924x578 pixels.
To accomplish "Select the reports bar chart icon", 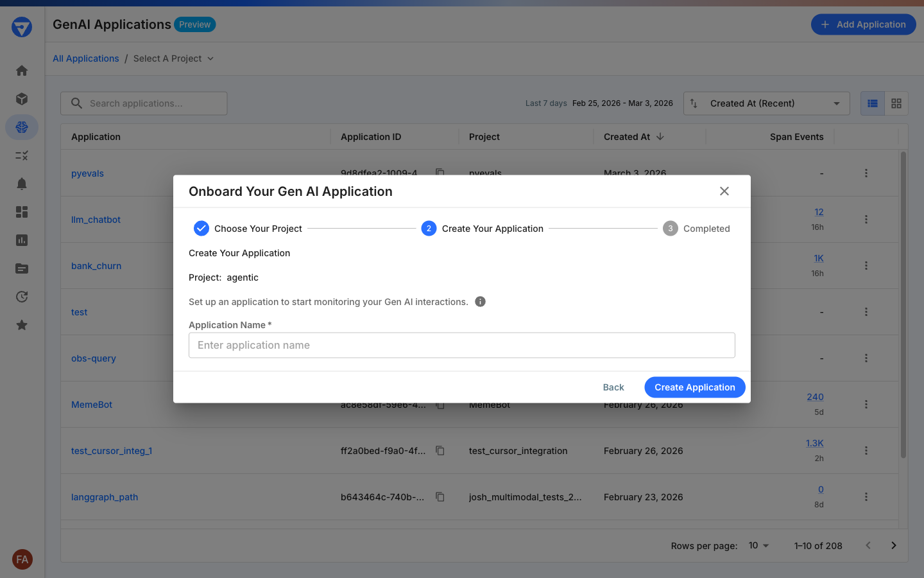I will click(x=22, y=240).
